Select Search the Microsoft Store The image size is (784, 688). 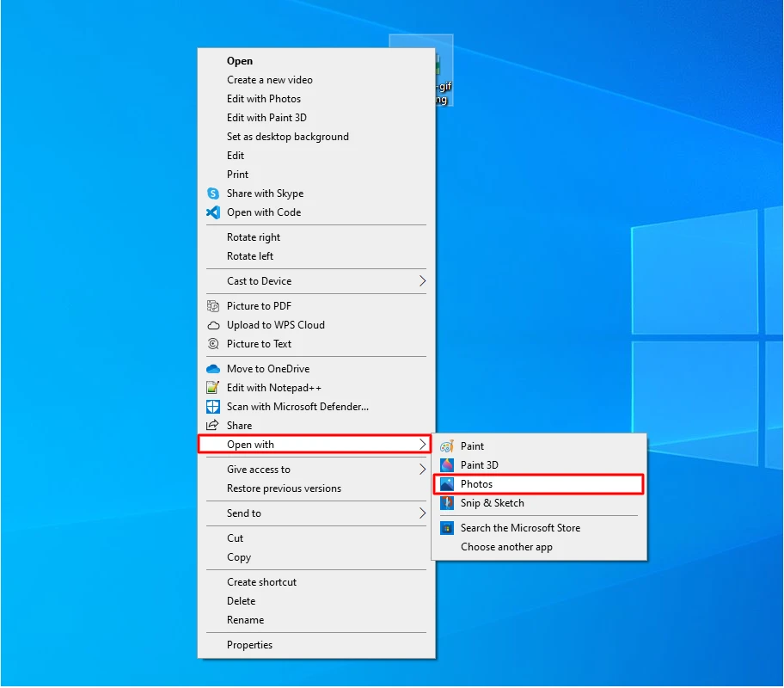click(539, 528)
